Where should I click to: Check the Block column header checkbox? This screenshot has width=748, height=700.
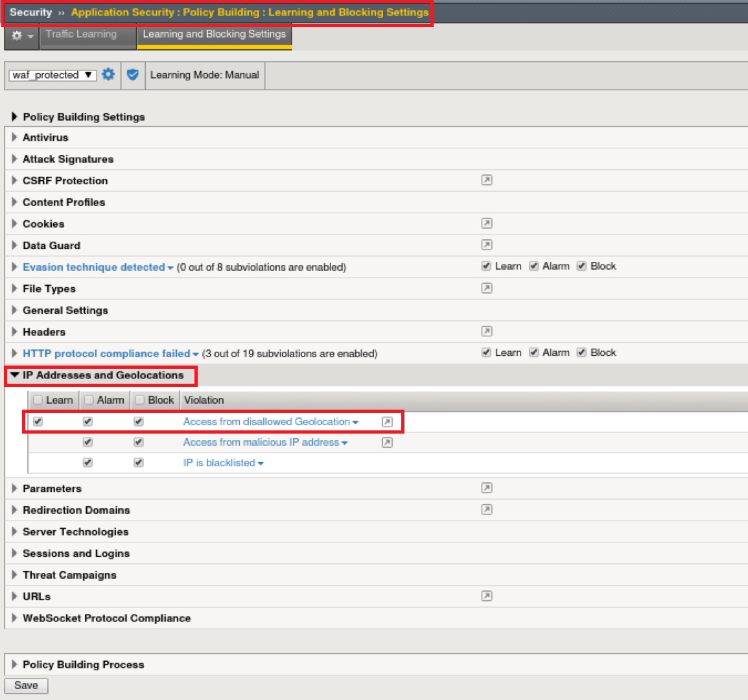pyautogui.click(x=140, y=400)
